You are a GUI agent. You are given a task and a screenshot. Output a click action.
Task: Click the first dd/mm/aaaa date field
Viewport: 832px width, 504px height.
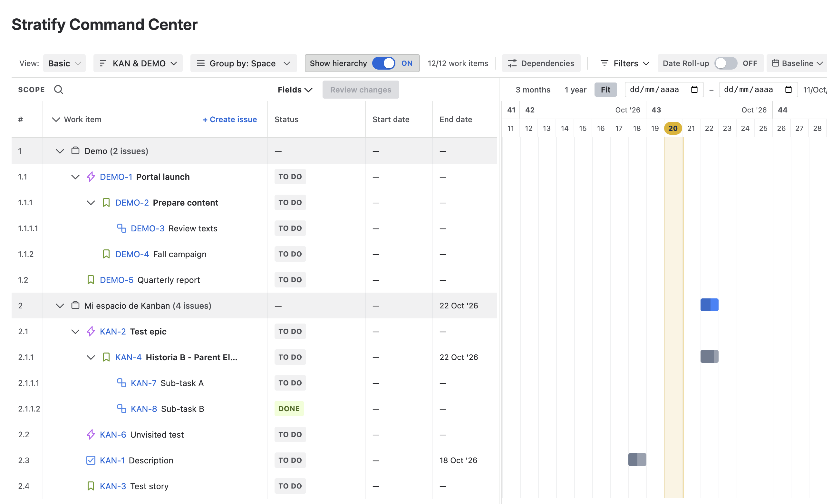pos(664,90)
